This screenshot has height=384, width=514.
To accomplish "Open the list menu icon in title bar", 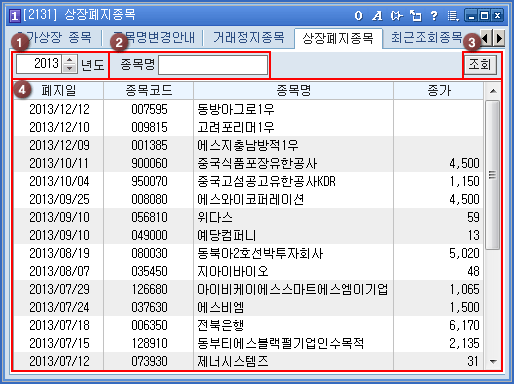I will (453, 15).
